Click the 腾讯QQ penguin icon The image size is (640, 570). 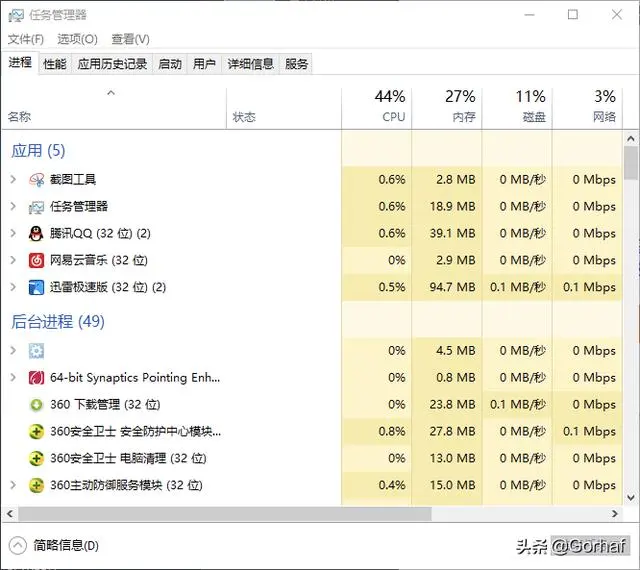click(x=36, y=234)
